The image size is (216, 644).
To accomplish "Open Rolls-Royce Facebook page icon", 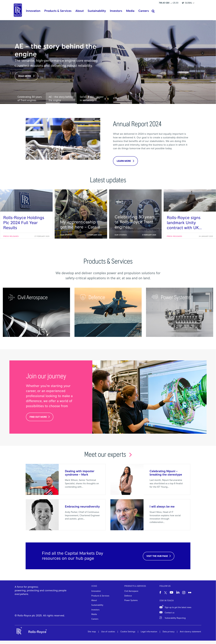I will (160, 592).
